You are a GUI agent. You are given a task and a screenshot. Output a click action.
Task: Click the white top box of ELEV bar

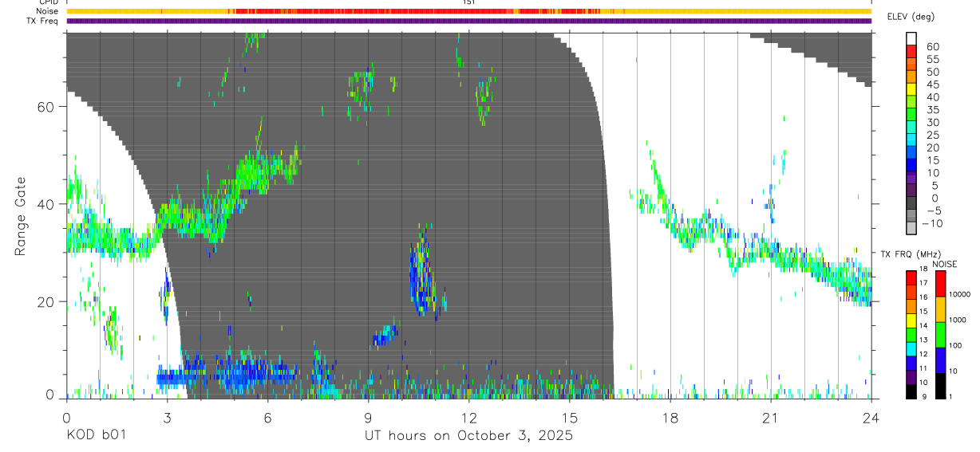click(x=911, y=38)
